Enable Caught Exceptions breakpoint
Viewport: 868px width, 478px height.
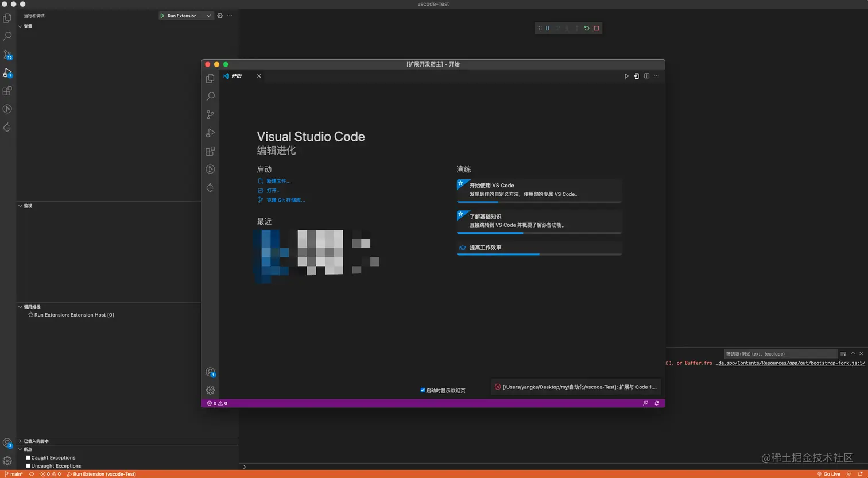click(x=28, y=458)
